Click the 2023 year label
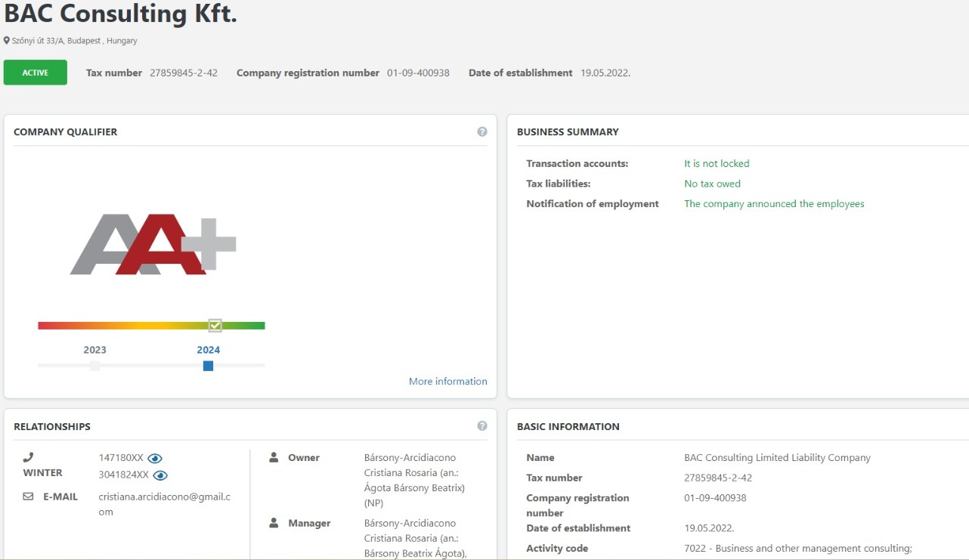Image resolution: width=969 pixels, height=560 pixels. coord(94,350)
